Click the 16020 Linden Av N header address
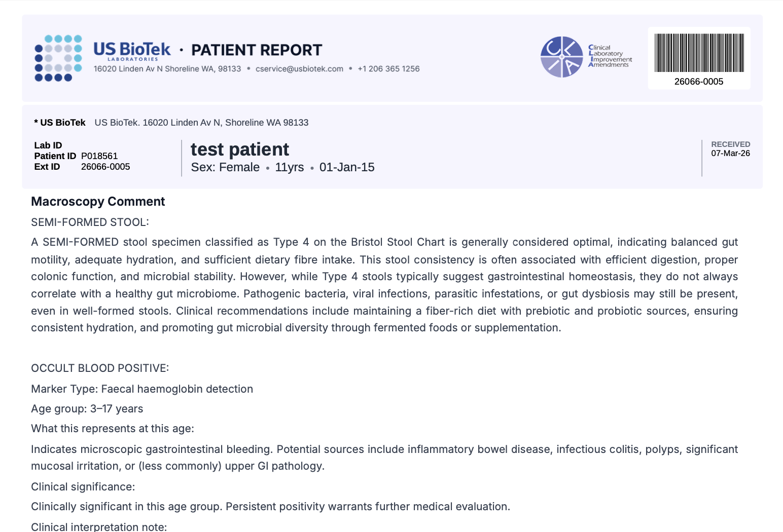 coord(167,69)
